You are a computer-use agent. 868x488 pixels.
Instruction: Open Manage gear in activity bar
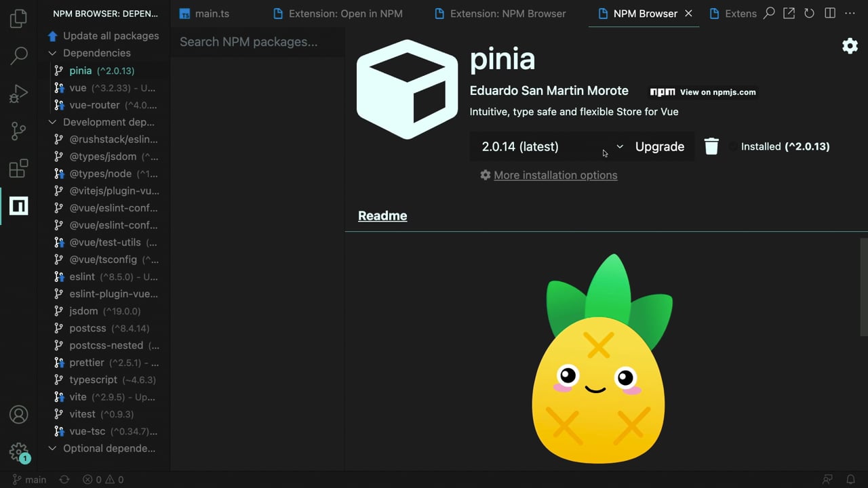coord(19,452)
